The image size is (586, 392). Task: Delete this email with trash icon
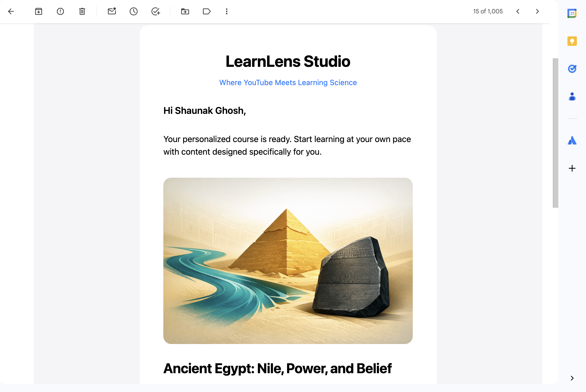(x=82, y=11)
